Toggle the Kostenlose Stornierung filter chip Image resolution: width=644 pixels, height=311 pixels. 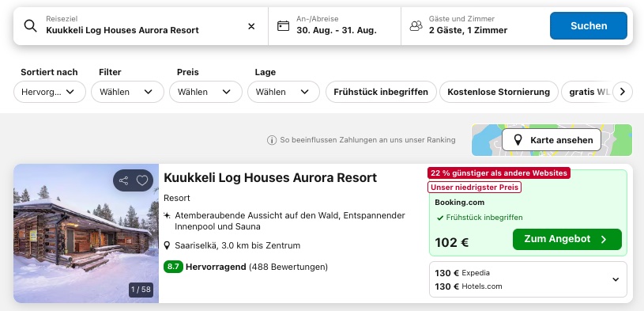[x=499, y=92]
